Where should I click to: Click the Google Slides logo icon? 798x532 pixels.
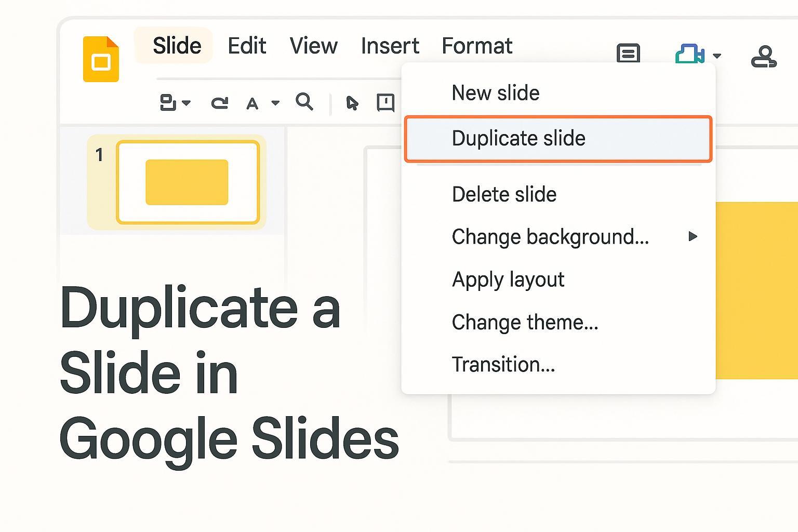101,59
